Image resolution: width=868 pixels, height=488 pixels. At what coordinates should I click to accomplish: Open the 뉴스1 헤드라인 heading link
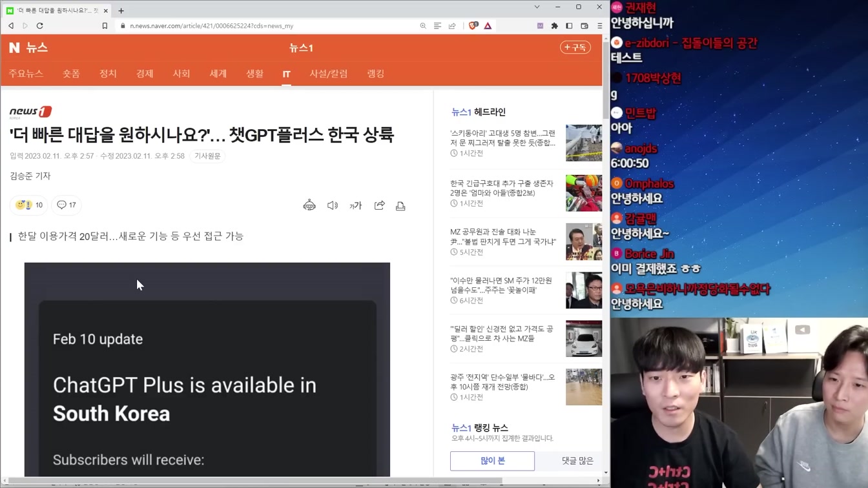pos(479,112)
